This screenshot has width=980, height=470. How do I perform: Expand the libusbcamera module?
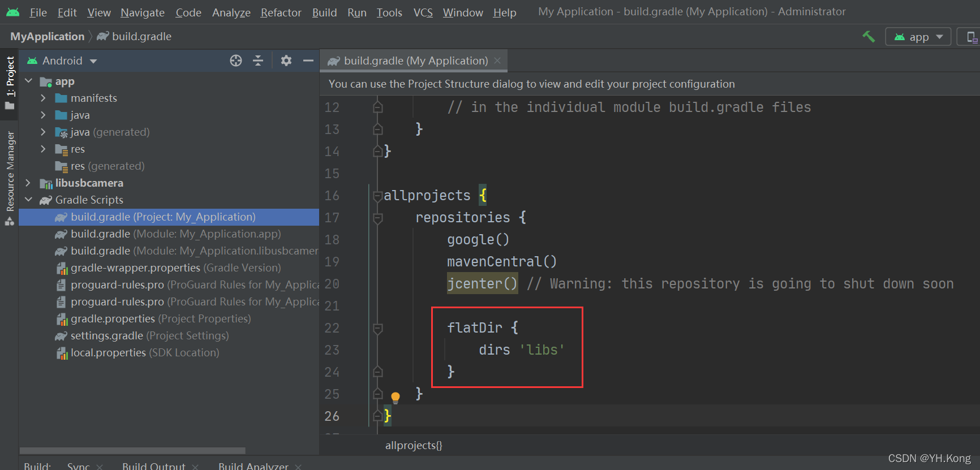[28, 183]
